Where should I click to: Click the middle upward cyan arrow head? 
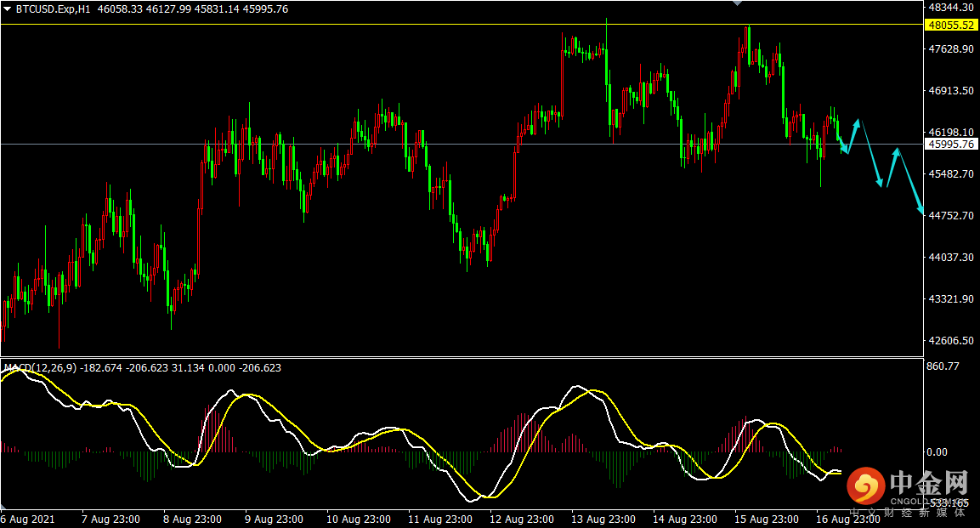pos(896,151)
